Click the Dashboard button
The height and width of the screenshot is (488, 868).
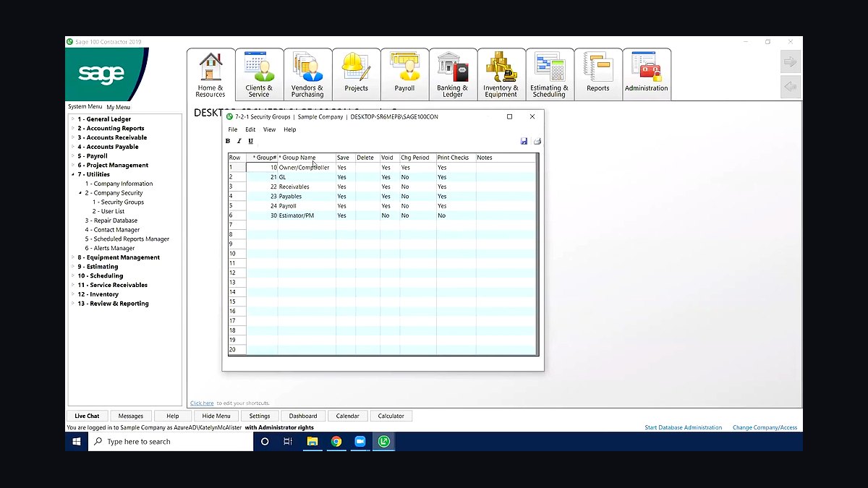tap(303, 416)
